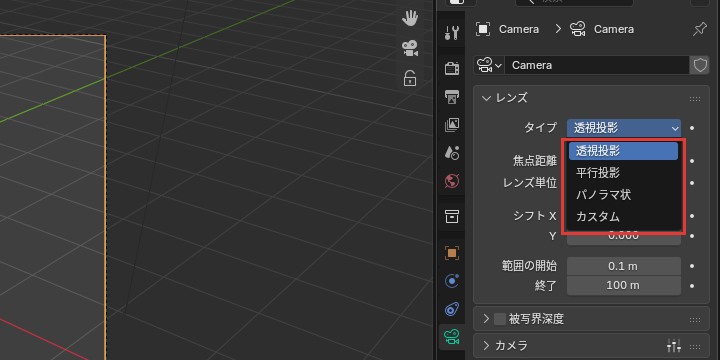Expand the カメラ panel
This screenshot has width=720, height=360.
[486, 345]
